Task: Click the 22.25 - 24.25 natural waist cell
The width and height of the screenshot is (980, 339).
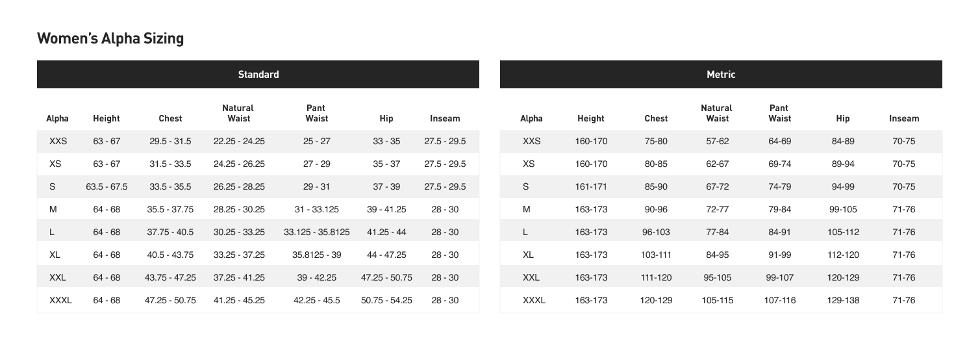Action: coord(238,141)
